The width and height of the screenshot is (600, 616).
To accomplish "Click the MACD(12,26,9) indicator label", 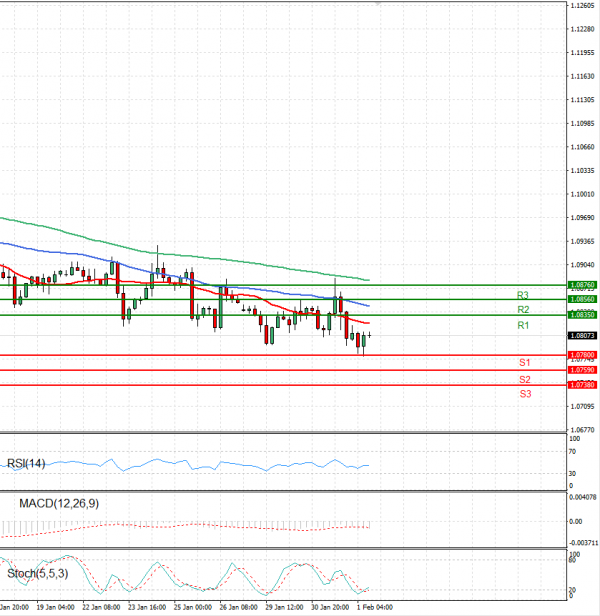I will pyautogui.click(x=59, y=503).
